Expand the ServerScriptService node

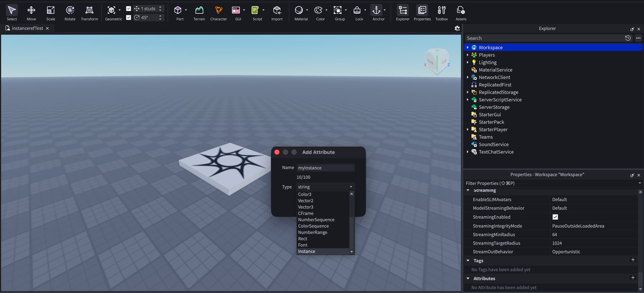coord(468,100)
